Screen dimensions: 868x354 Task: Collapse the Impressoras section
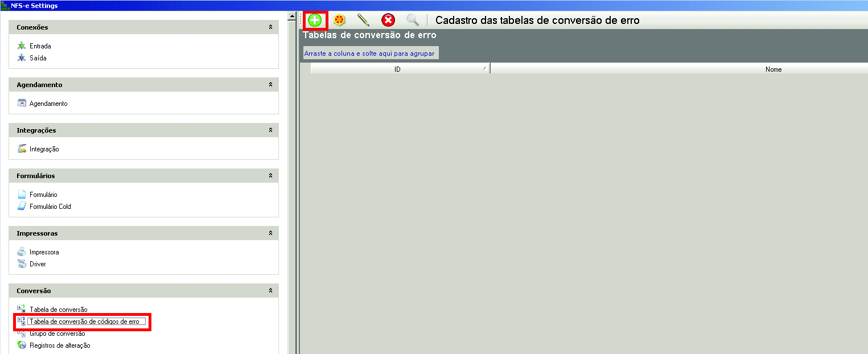click(270, 233)
